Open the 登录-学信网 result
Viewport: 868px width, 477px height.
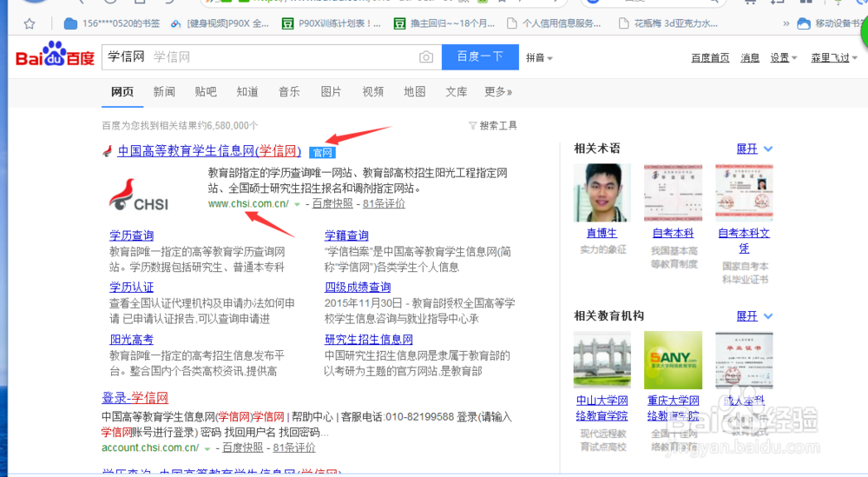click(x=135, y=398)
